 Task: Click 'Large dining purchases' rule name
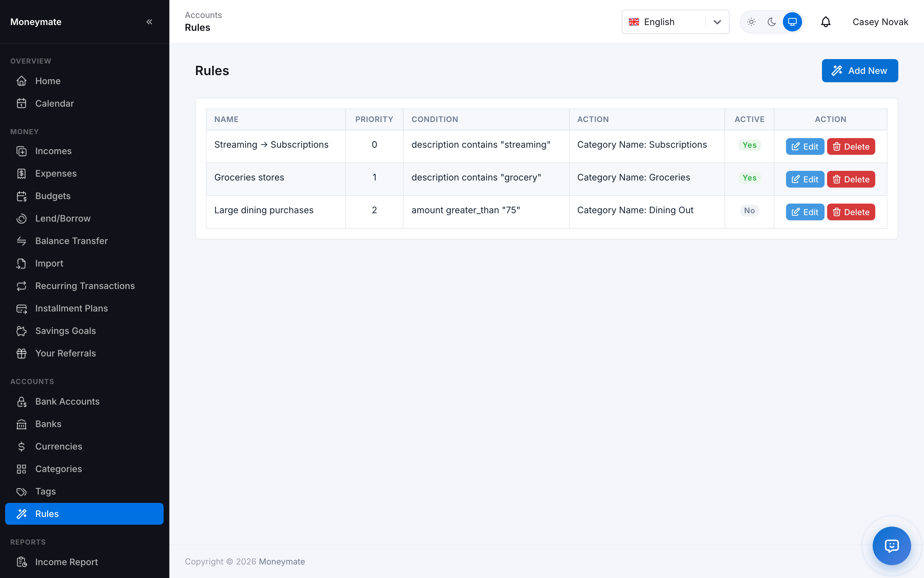point(264,210)
